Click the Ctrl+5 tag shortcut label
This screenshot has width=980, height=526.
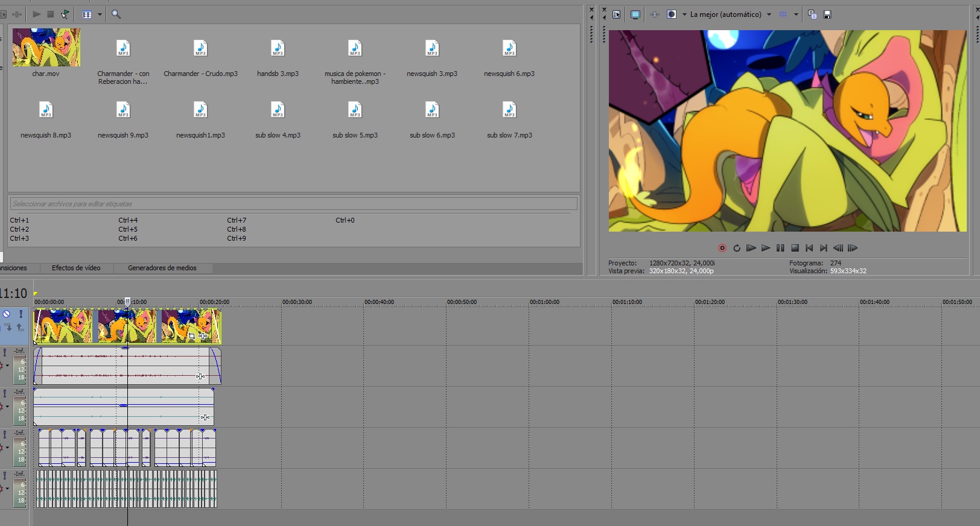pos(128,229)
